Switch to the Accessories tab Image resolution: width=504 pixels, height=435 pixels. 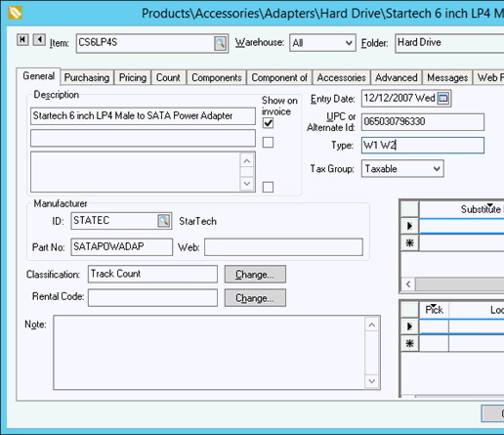341,78
